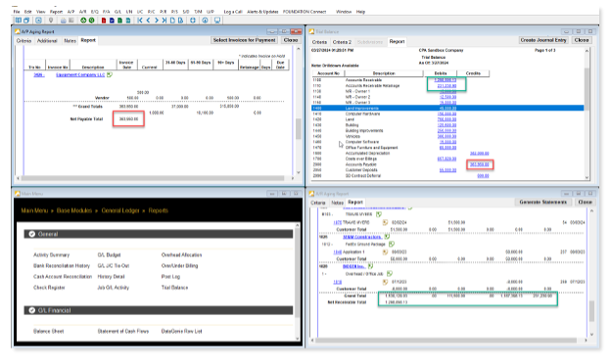The image size is (611, 364).
Task: Click the next page arrow icon
Action: pos(157,21)
